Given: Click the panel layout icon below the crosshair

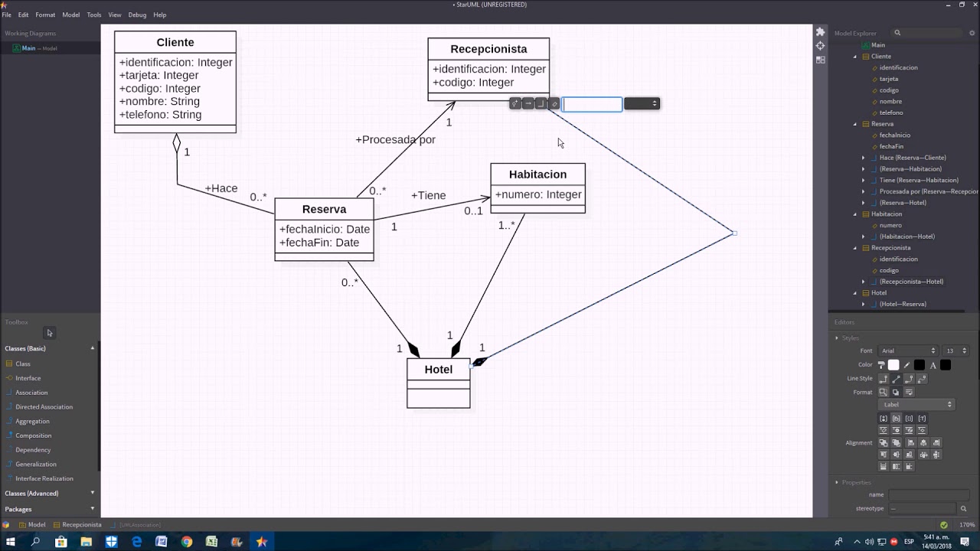Looking at the screenshot, I should click(x=820, y=60).
